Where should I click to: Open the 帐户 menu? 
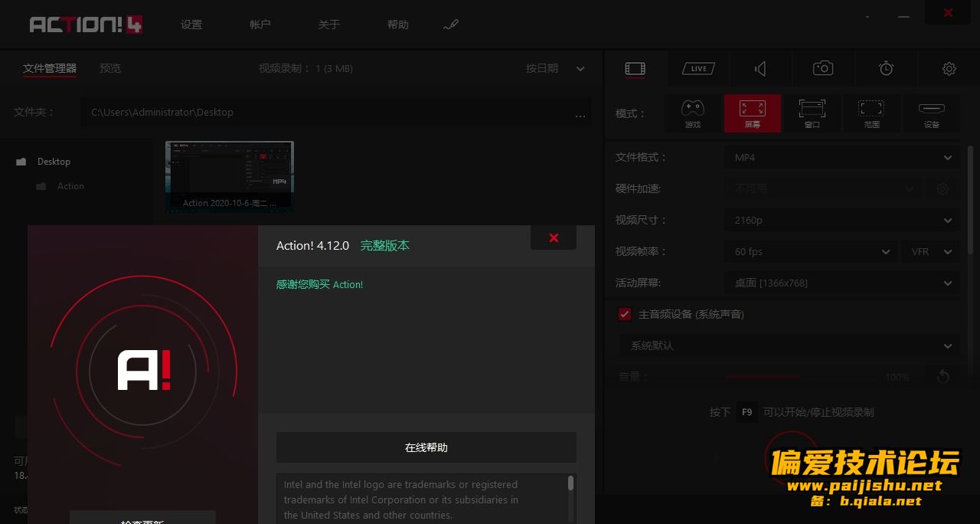(x=260, y=25)
